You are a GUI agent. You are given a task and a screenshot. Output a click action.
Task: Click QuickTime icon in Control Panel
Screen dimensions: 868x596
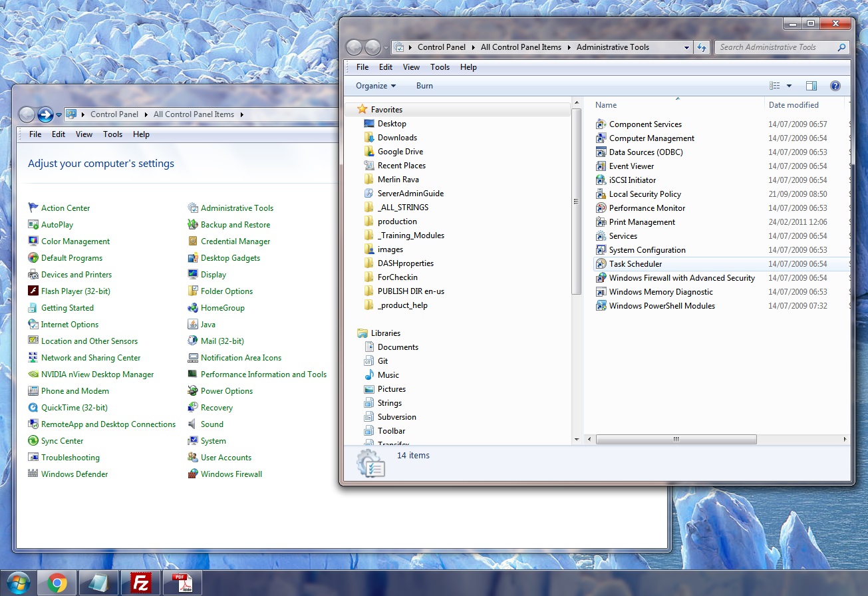pyautogui.click(x=33, y=408)
